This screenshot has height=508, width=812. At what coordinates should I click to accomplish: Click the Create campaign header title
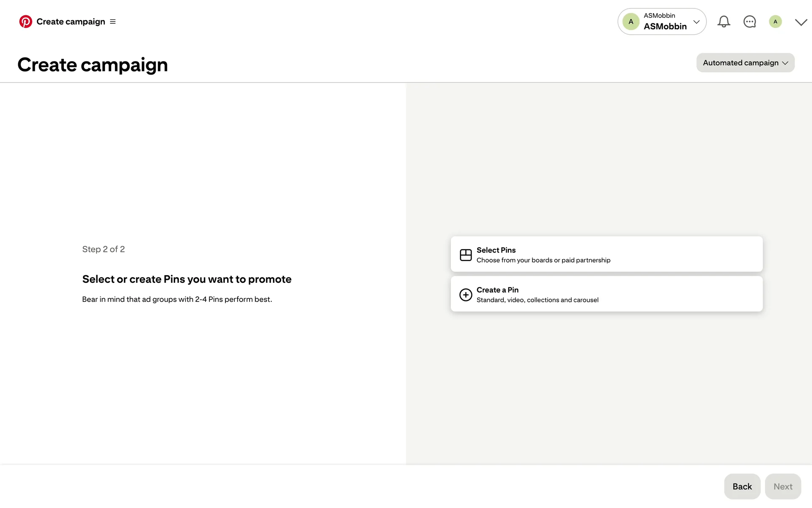click(x=71, y=22)
